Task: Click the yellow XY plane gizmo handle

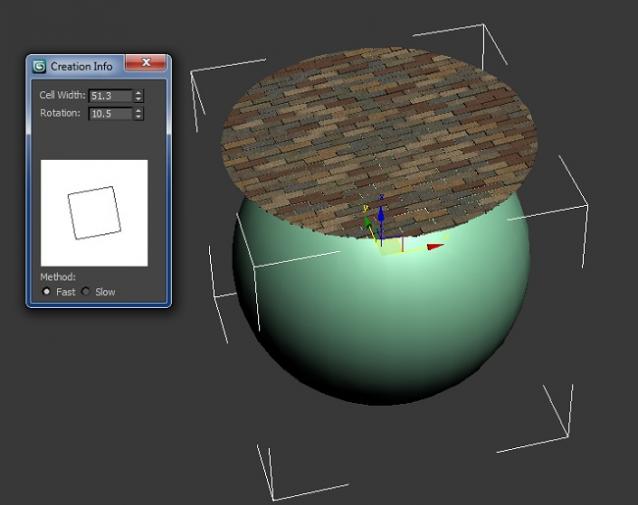Action: [x=393, y=247]
